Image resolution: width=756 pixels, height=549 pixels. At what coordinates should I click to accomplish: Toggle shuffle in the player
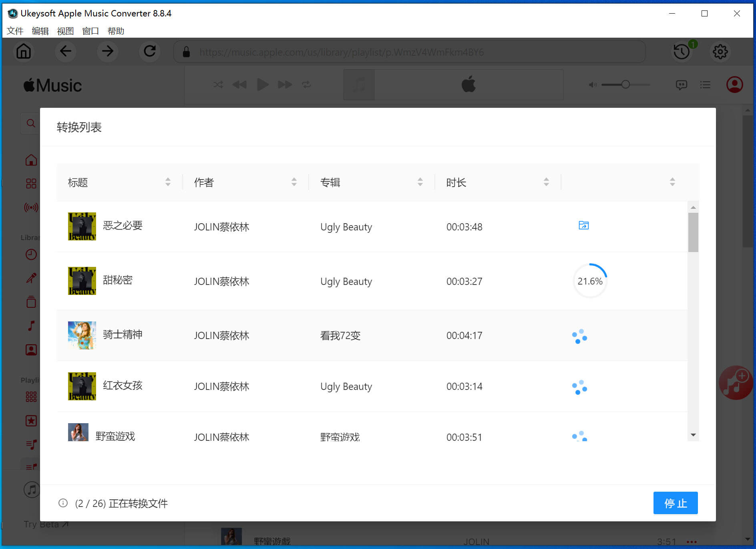coord(218,85)
